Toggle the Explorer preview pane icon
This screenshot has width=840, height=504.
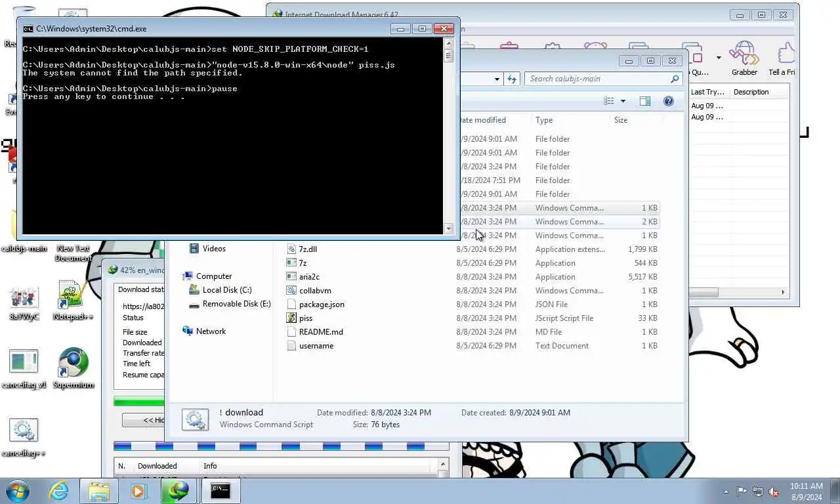[x=644, y=101]
